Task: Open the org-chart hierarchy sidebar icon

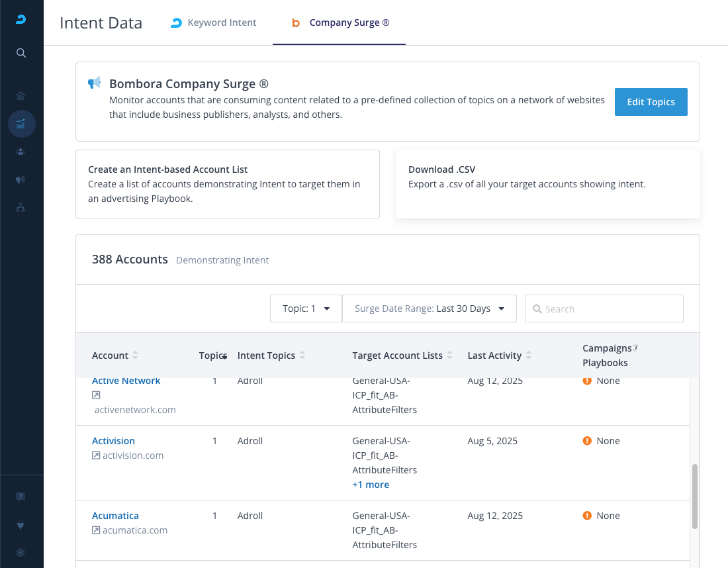Action: click(21, 207)
